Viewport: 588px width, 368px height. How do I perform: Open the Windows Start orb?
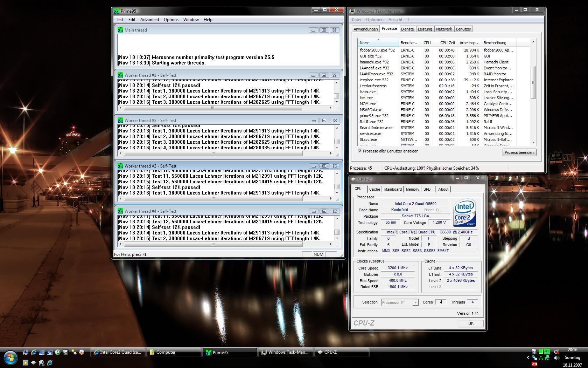11,357
